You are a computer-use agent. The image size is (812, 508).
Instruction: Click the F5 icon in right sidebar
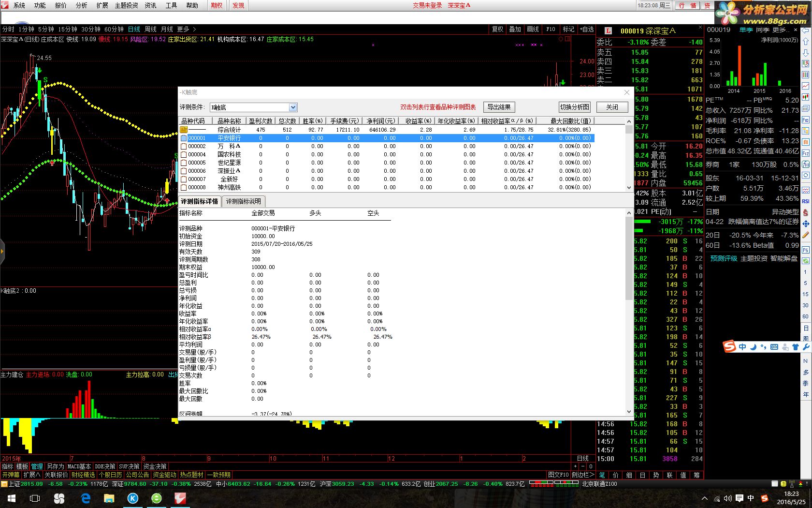point(806,250)
